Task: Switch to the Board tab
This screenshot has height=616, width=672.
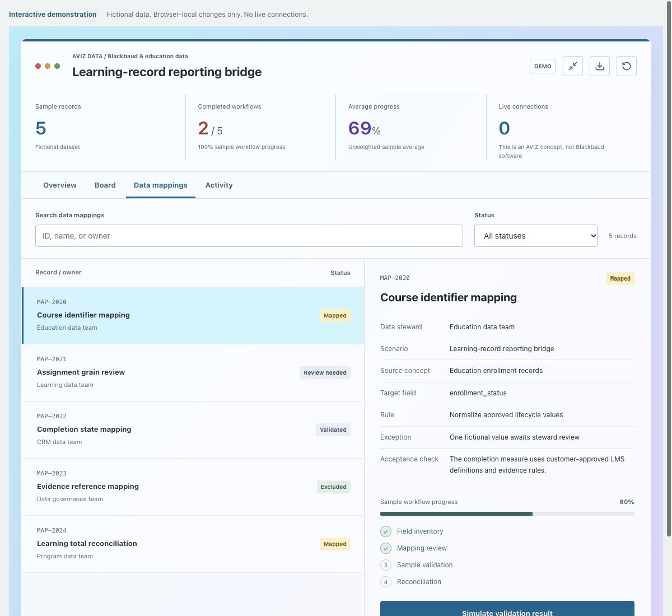Action: coord(105,185)
